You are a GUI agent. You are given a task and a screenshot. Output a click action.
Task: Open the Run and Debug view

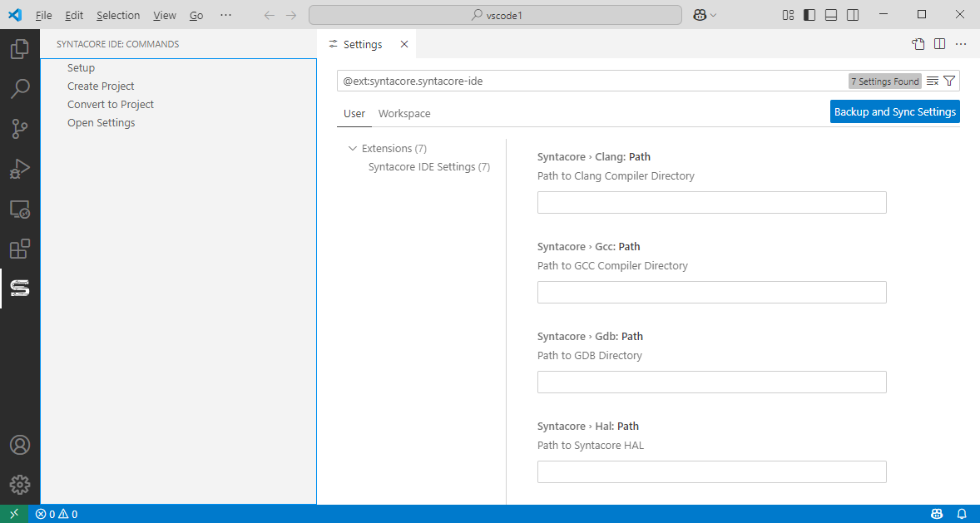tap(20, 169)
